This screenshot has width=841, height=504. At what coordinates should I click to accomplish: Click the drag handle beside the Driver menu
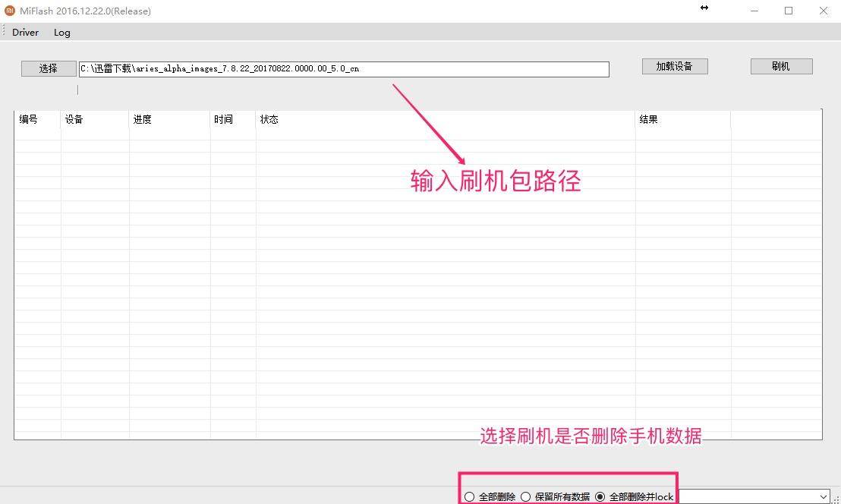(3, 33)
